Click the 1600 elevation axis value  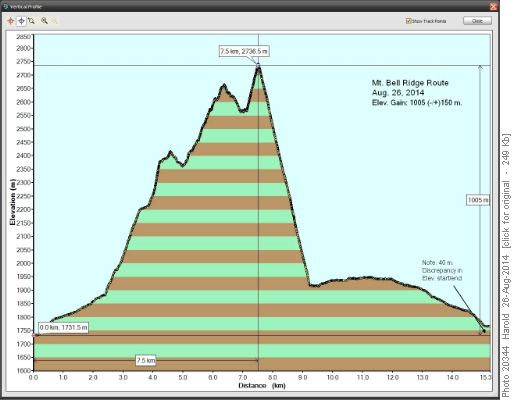tap(23, 371)
